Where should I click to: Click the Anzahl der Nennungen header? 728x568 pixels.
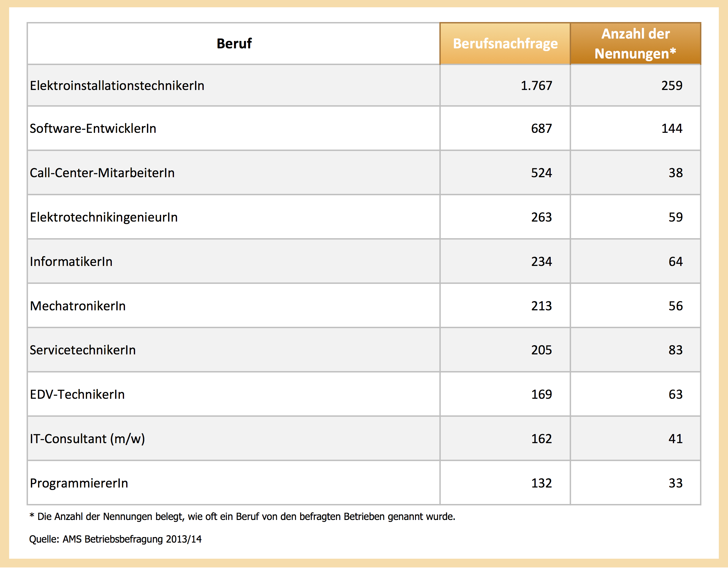tap(635, 44)
